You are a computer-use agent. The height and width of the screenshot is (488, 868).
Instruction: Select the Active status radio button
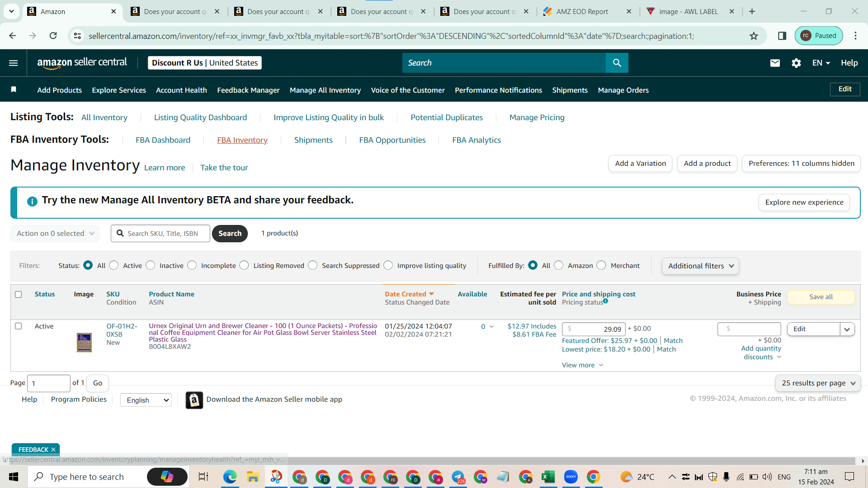[114, 265]
